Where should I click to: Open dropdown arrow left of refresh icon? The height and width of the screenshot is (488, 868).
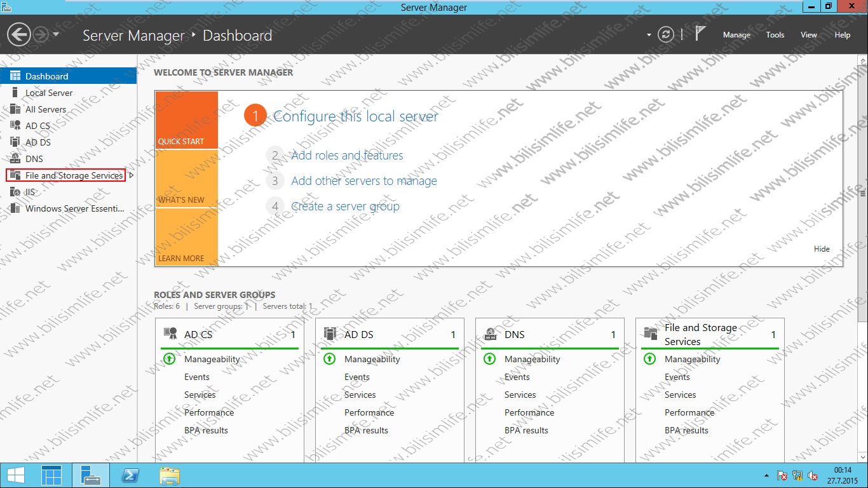click(x=649, y=35)
